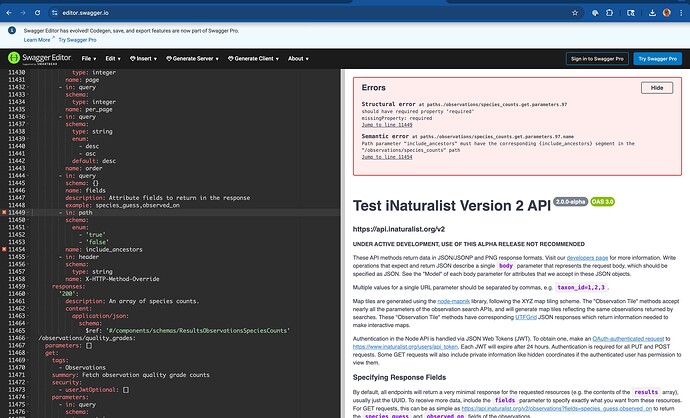Reload the page with the refresh icon
690x418 pixels.
(x=37, y=13)
